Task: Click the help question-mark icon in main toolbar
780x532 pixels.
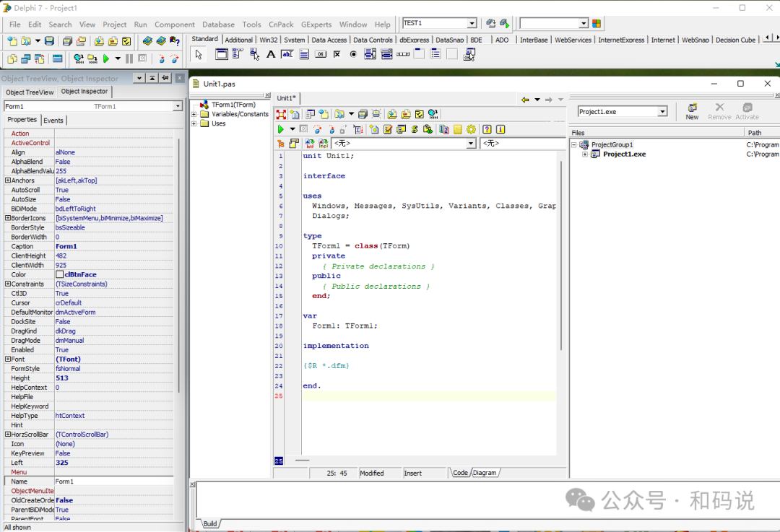Action: point(175,41)
